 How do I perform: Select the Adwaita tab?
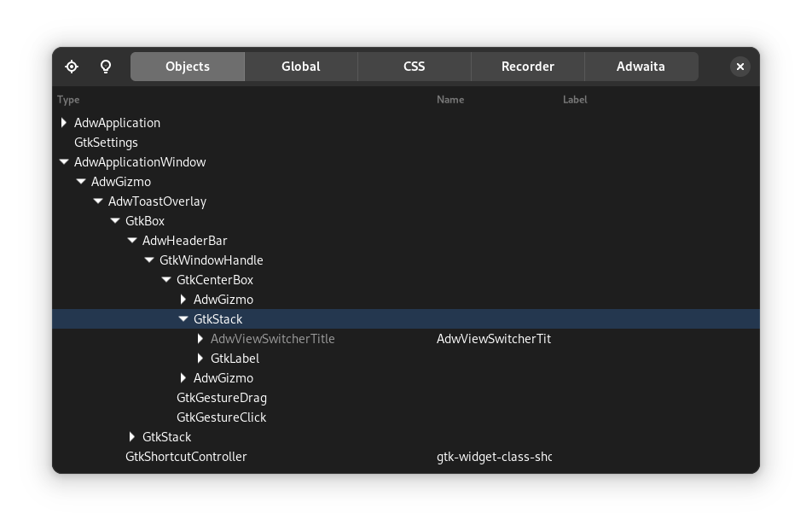pos(641,66)
